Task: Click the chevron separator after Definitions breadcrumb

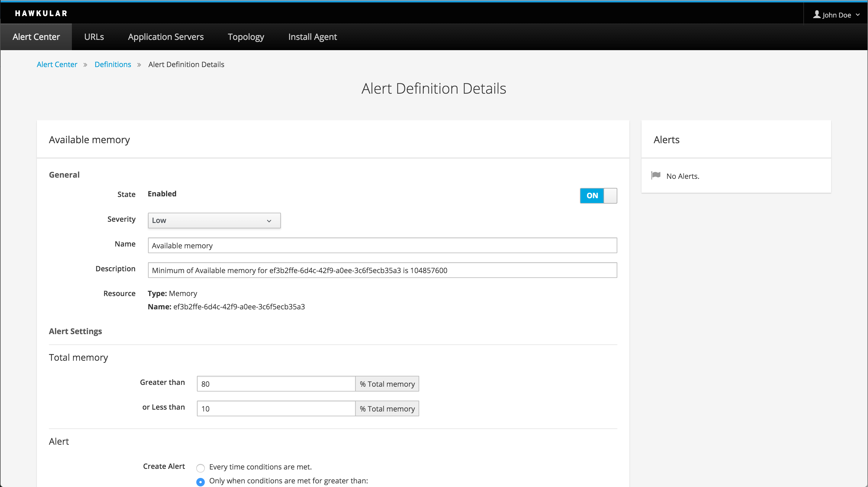Action: click(139, 65)
